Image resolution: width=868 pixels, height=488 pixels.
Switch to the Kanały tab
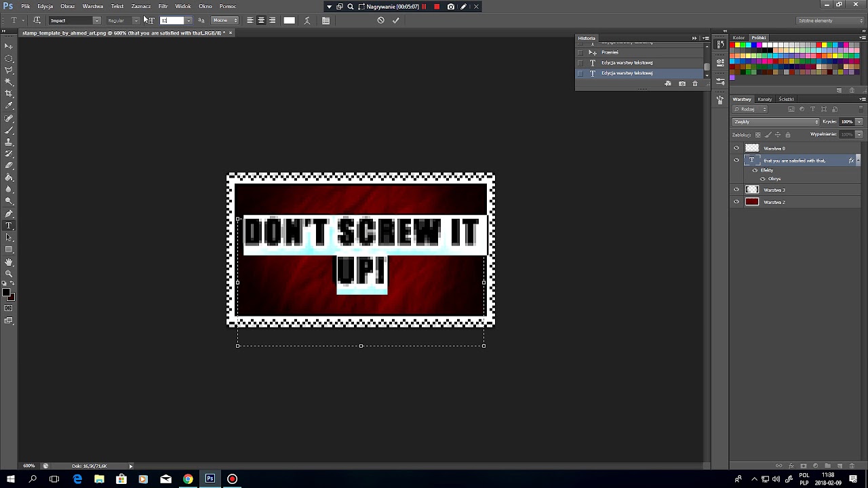[x=765, y=99]
